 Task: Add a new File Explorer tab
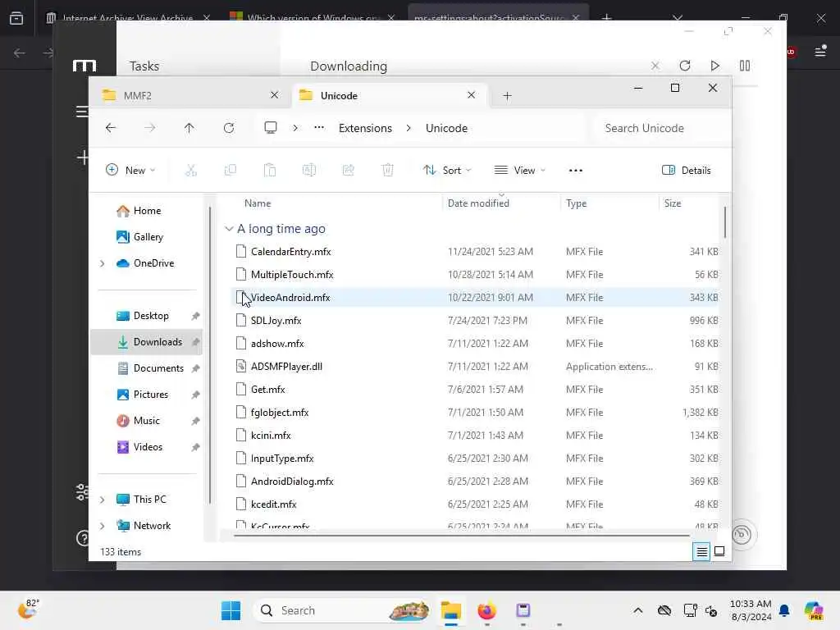[507, 96]
